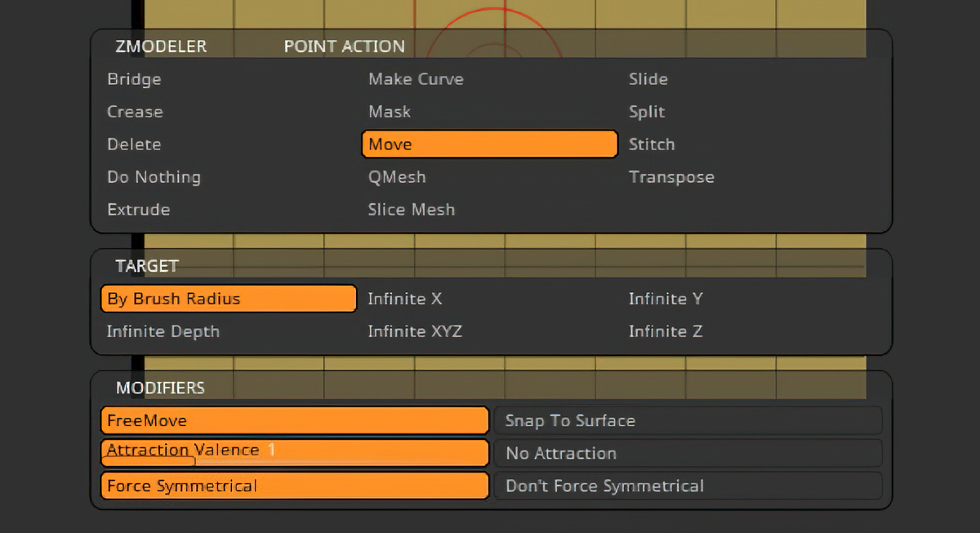Choose the Extrude point action
Screen dimensions: 980x533
click(139, 210)
